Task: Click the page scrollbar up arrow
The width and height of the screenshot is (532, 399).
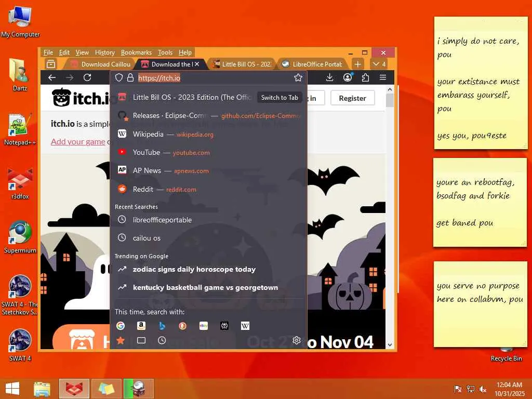Action: tap(390, 89)
